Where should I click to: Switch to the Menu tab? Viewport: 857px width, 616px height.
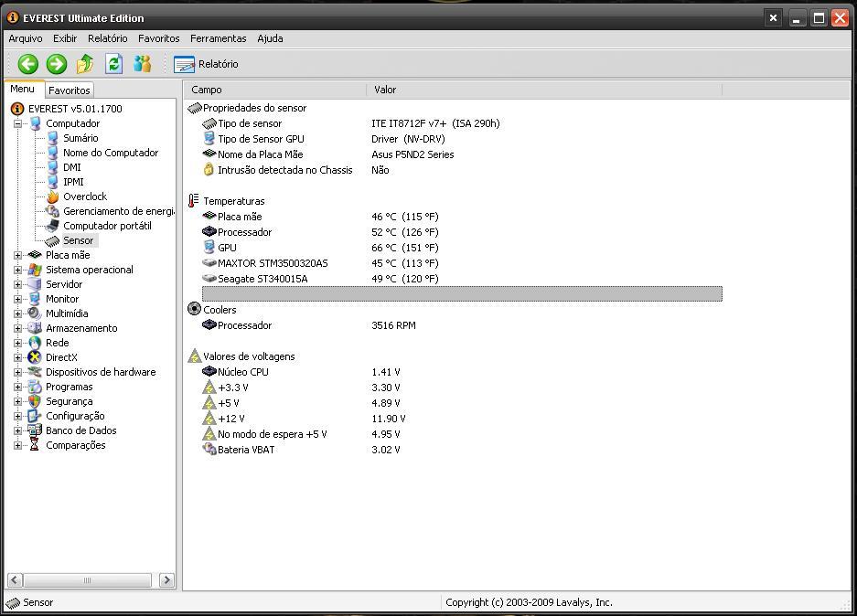pyautogui.click(x=23, y=89)
